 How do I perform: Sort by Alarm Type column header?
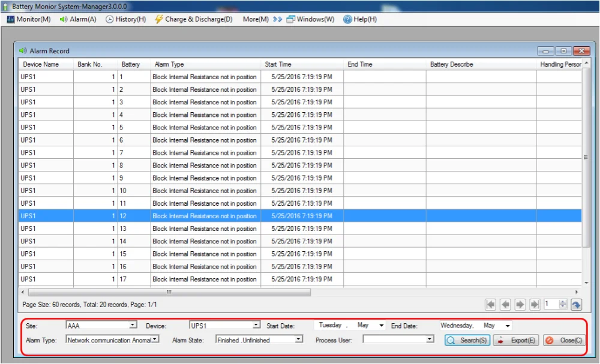point(205,64)
